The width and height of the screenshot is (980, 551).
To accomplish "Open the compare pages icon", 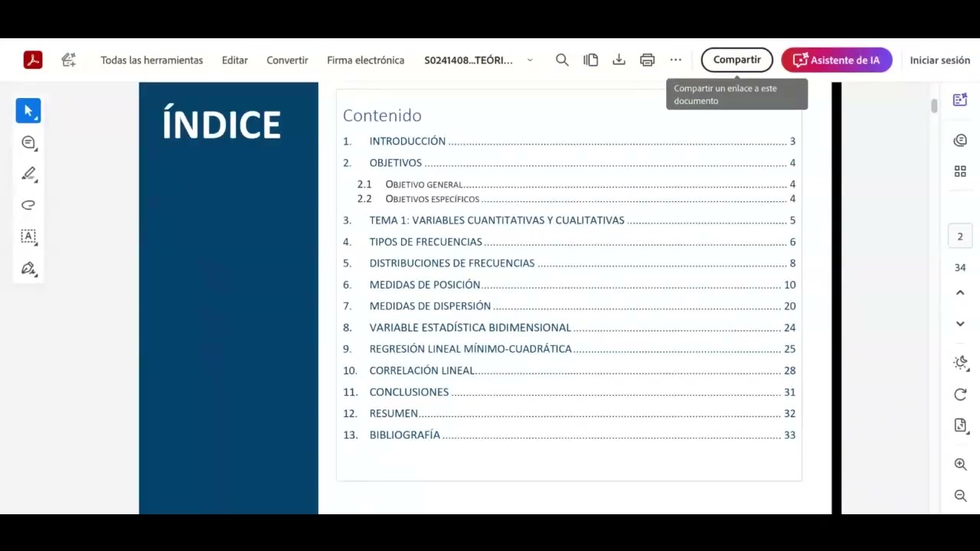I will coord(590,60).
